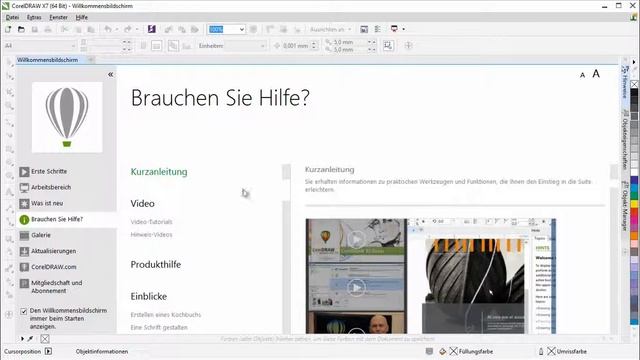Click the Mitgliedschaft und Abonnement icon
This screenshot has height=360, width=640.
[24, 283]
